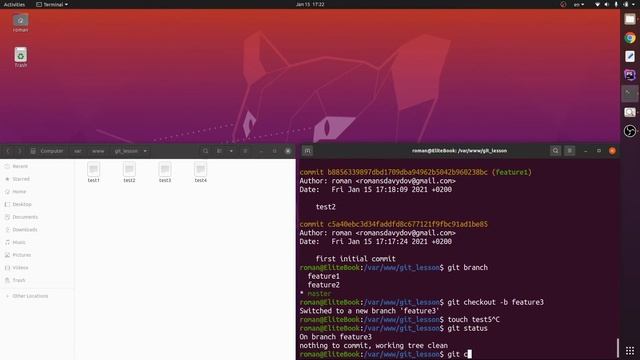
Task: Open Documents in Files sidebar
Action: click(x=25, y=217)
